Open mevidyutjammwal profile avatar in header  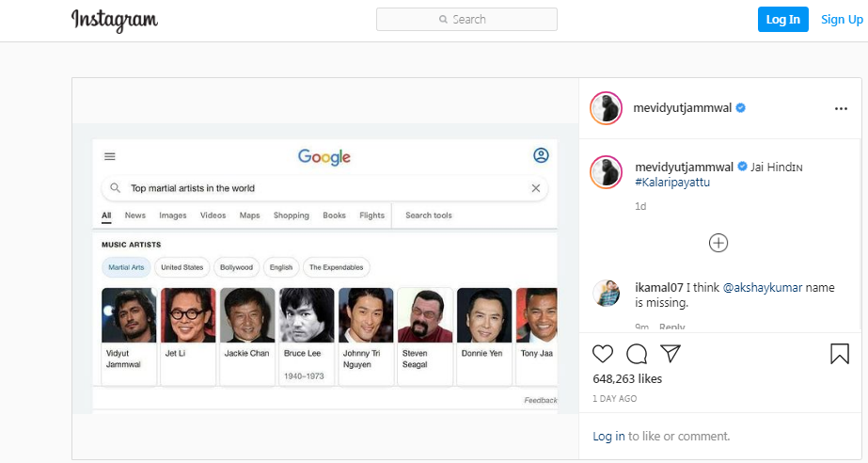coord(607,108)
